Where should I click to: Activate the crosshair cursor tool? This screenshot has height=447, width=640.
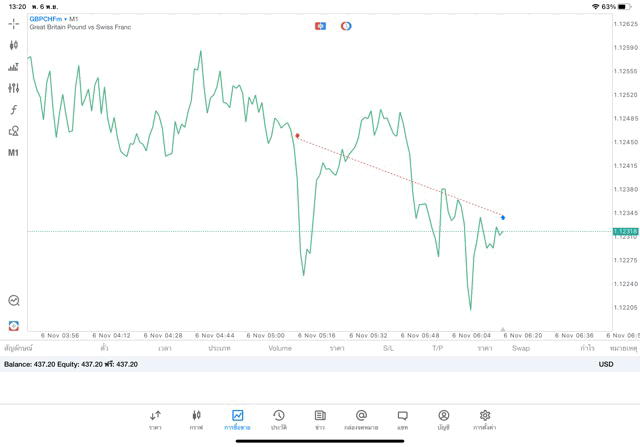14,23
